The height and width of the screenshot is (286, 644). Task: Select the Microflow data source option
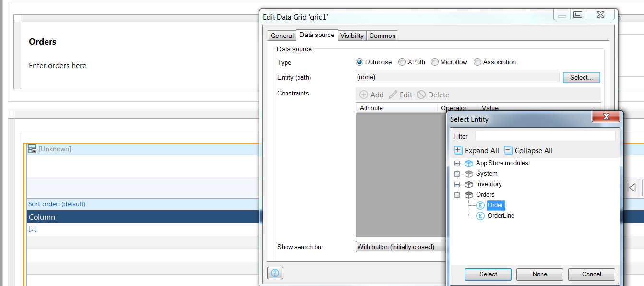[x=435, y=62]
